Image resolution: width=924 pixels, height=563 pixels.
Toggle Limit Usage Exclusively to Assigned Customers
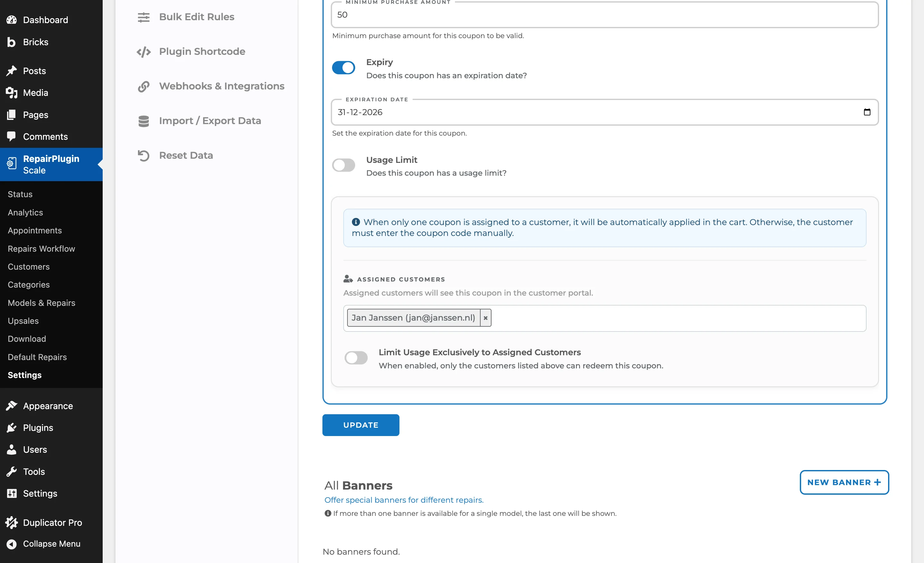(x=356, y=357)
